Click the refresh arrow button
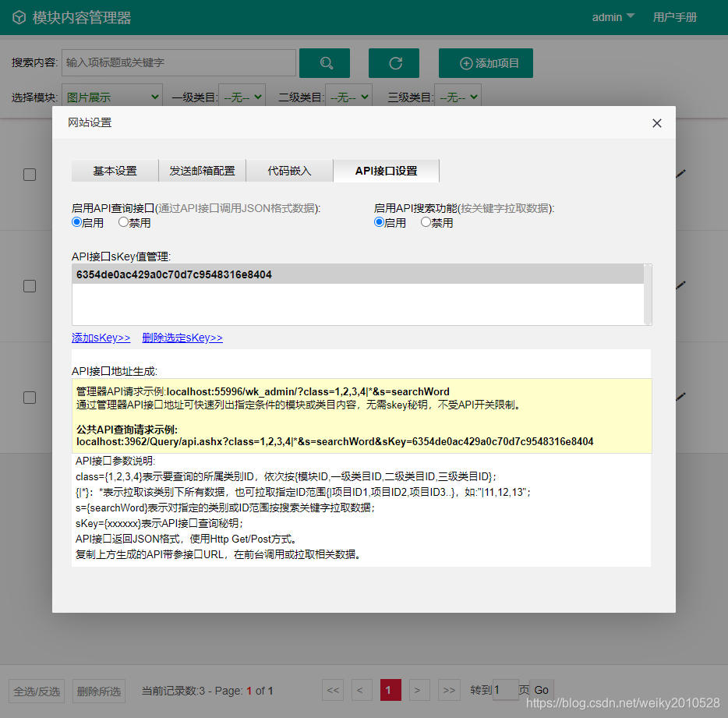728x718 pixels. pyautogui.click(x=394, y=63)
